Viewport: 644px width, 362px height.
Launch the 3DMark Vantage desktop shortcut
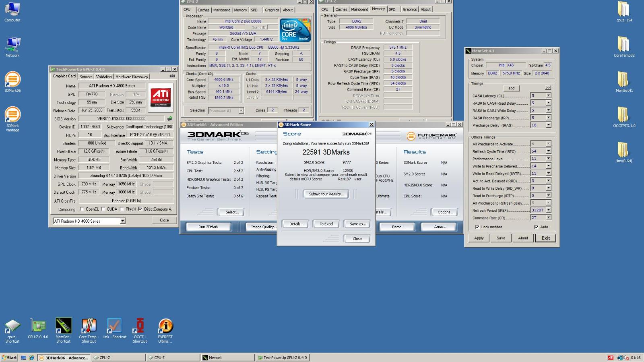click(12, 119)
